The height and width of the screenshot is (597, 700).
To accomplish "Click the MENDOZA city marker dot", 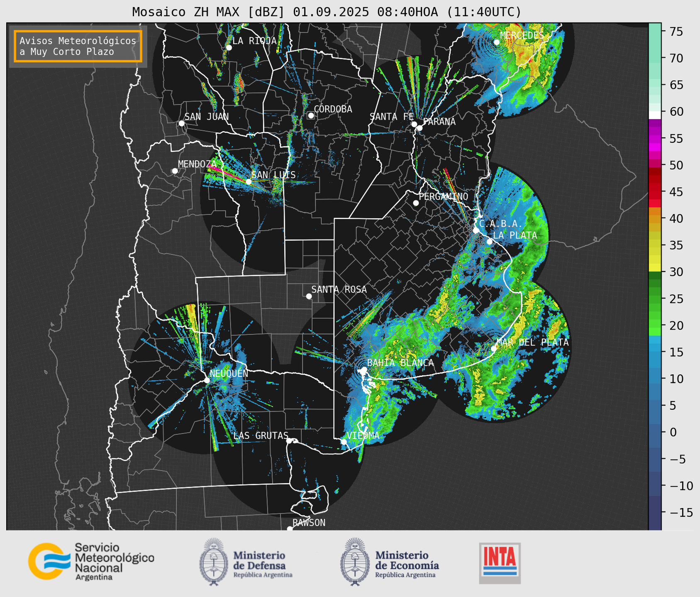I will (x=175, y=171).
